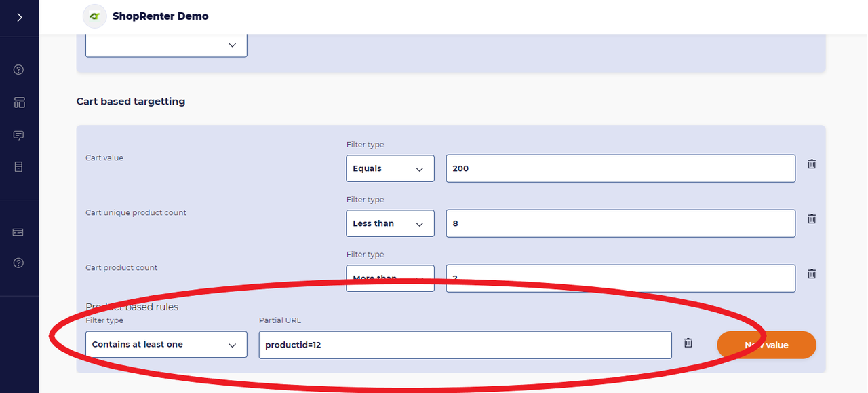Focus the Partial URL field with productid=12
Image resolution: width=868 pixels, height=393 pixels.
tap(465, 345)
